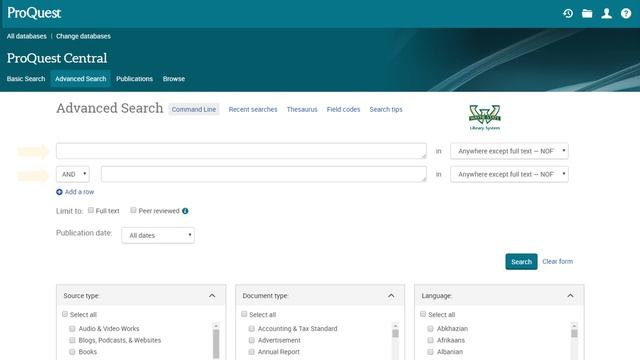Click the ProQuest Central heading
Screen dimensions: 640x360
tap(57, 58)
